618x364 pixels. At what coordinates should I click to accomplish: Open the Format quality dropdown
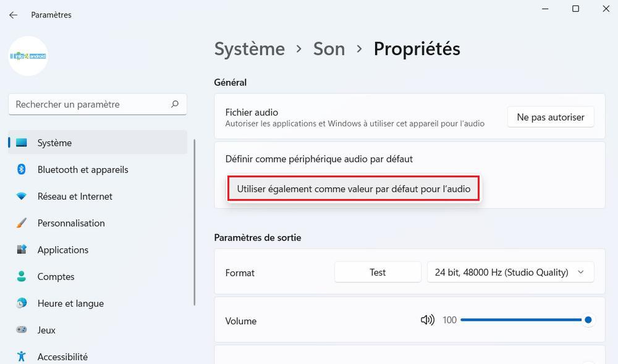click(x=510, y=272)
